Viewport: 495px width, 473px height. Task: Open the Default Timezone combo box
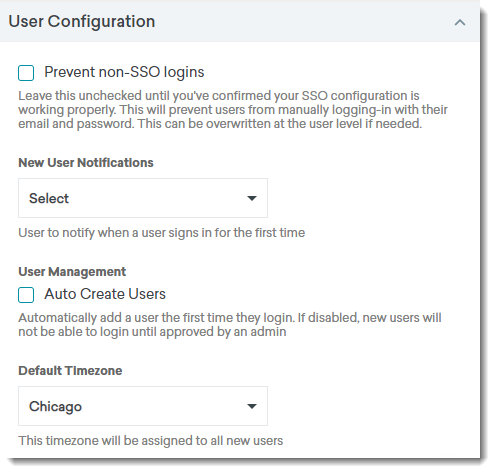coord(143,406)
